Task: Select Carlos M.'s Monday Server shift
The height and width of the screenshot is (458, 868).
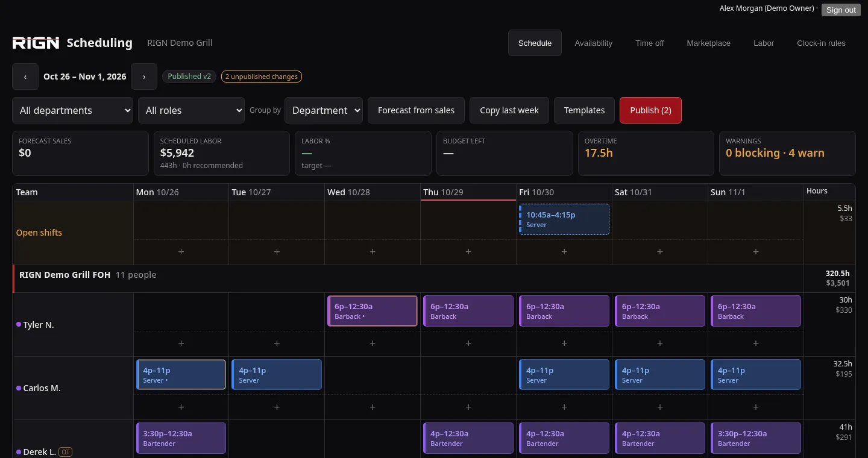Action: (x=181, y=375)
